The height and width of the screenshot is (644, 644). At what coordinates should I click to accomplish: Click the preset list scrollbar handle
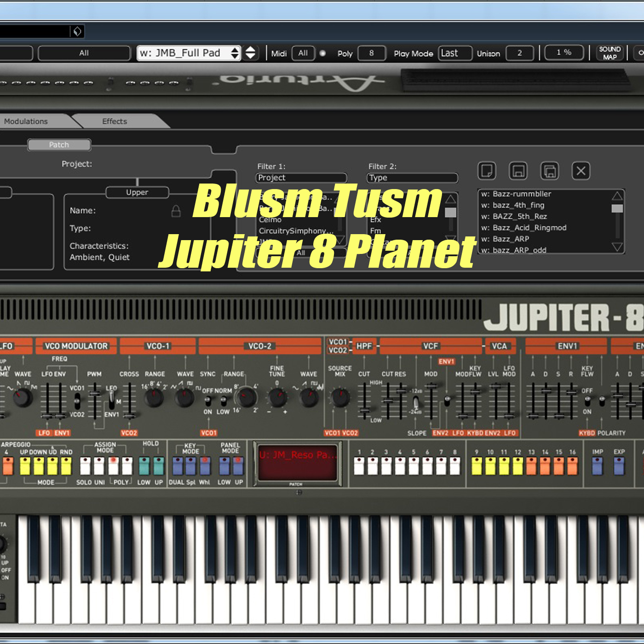(617, 208)
